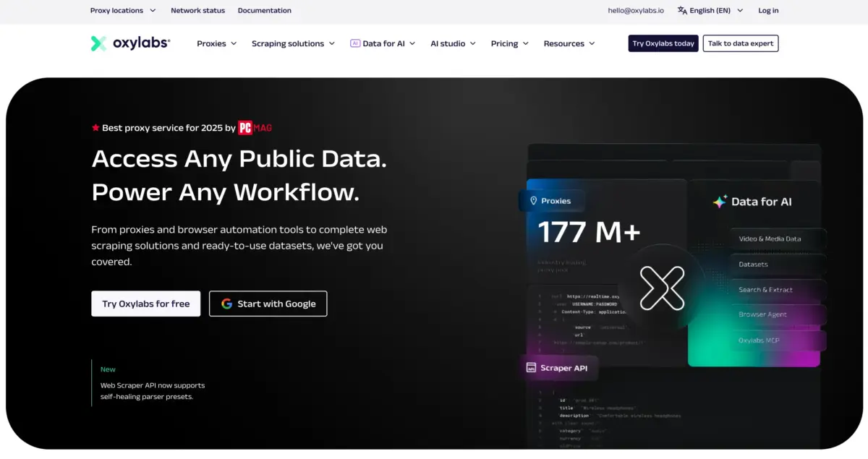Viewport: 868px width, 459px height.
Task: Click the large X logo circle in illustration
Action: [x=663, y=287]
